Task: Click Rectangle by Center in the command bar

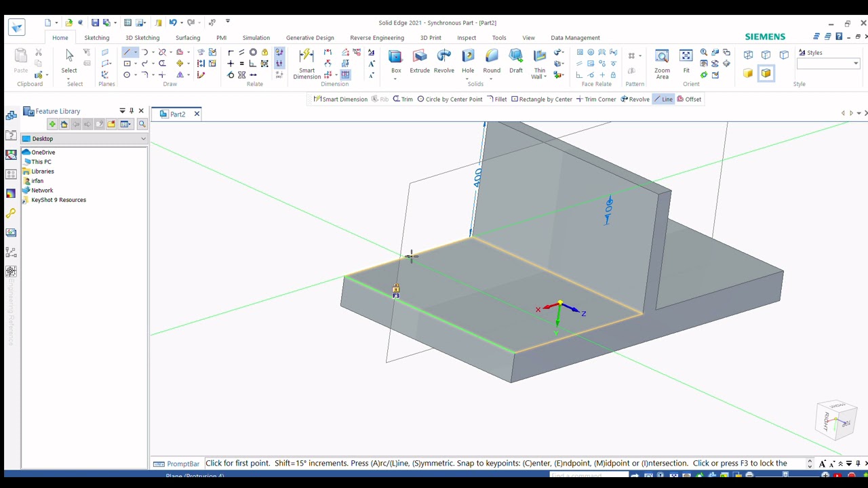Action: coord(541,100)
